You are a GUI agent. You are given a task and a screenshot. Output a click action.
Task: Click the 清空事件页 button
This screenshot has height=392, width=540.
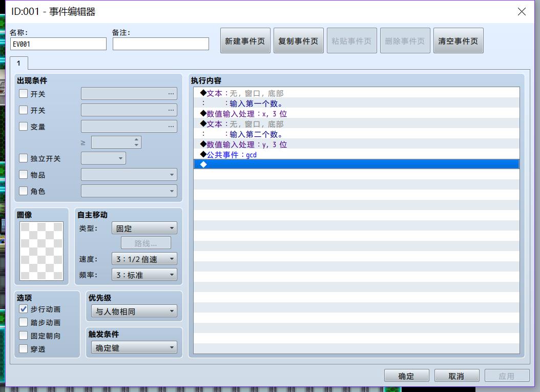pos(459,40)
